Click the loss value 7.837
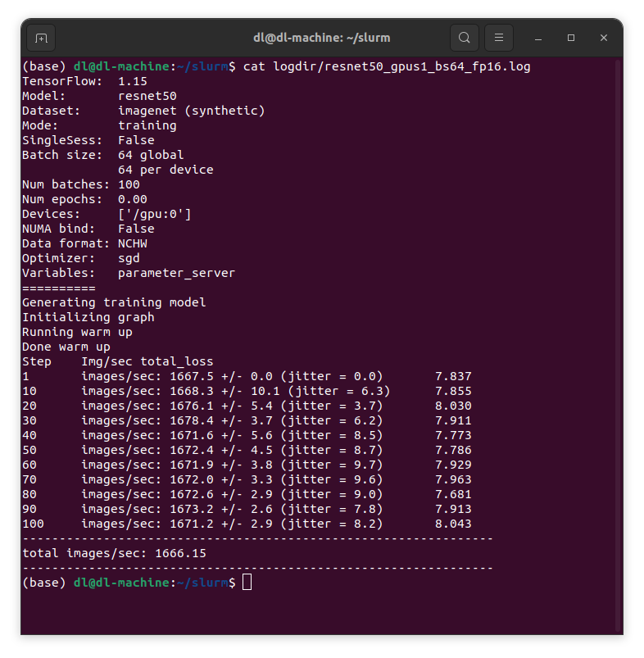Screen dimensions: 644x658 point(454,376)
